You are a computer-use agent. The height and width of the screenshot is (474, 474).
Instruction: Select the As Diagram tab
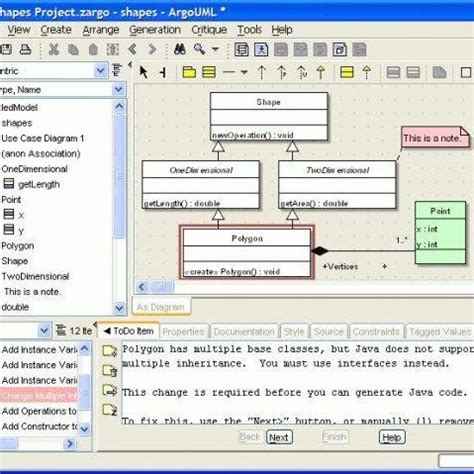[x=161, y=307]
